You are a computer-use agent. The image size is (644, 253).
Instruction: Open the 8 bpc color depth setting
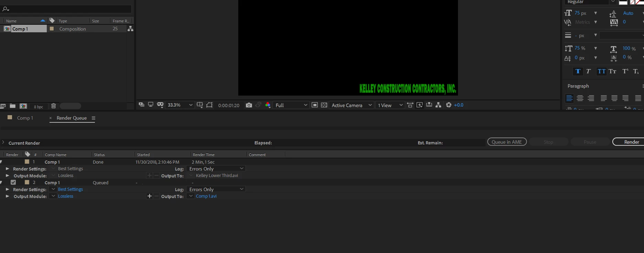click(39, 107)
